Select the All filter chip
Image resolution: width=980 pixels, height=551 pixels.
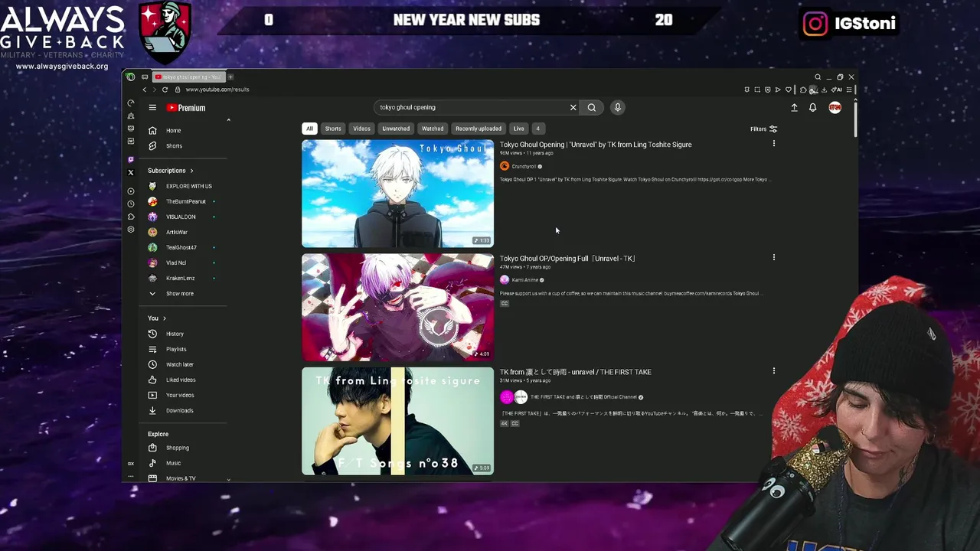pos(309,129)
